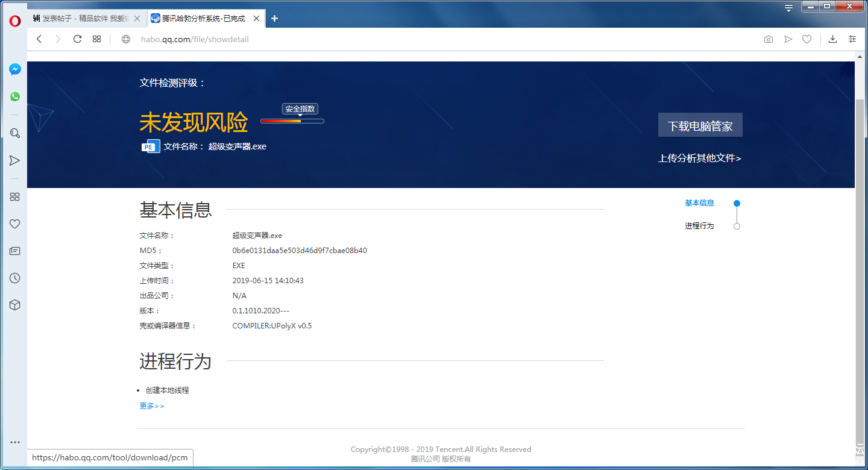Viewport: 868px width, 470px height.
Task: Open WhatsApp in the Opera sidebar
Action: pos(15,96)
